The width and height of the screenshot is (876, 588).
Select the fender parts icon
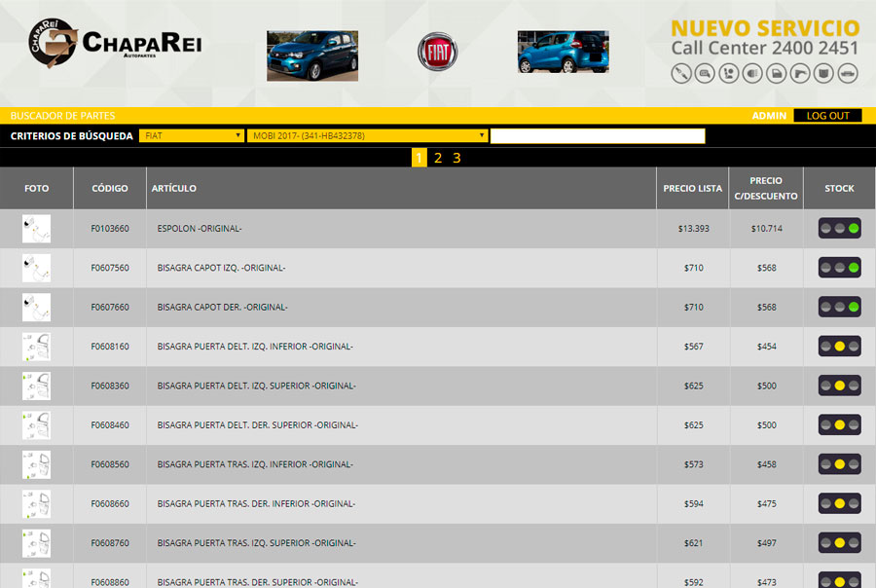click(800, 73)
